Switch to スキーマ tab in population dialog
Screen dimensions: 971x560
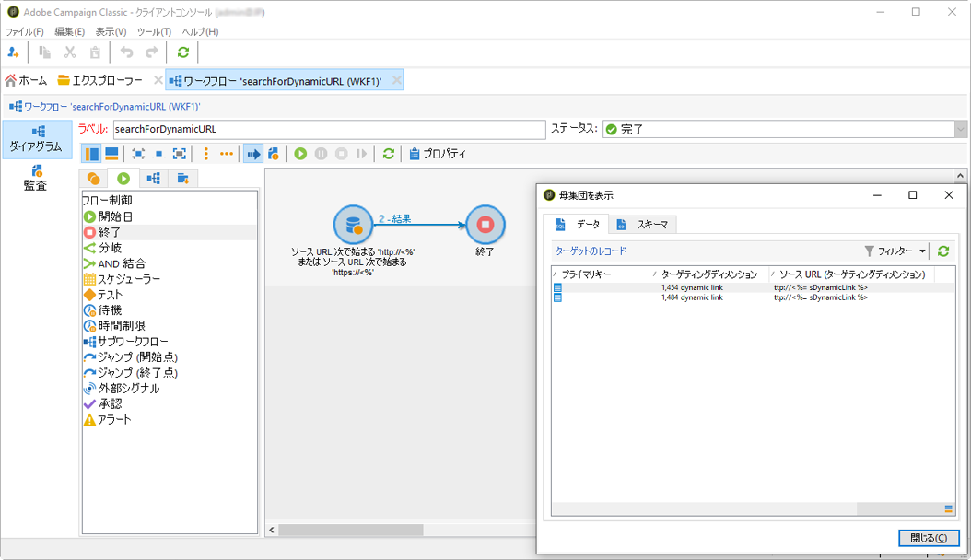coord(643,225)
